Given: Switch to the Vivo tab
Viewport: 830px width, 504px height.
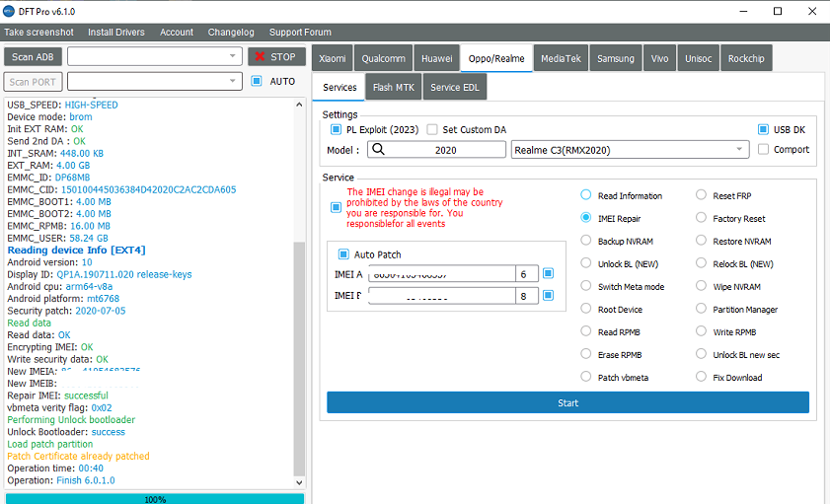Looking at the screenshot, I should point(659,58).
